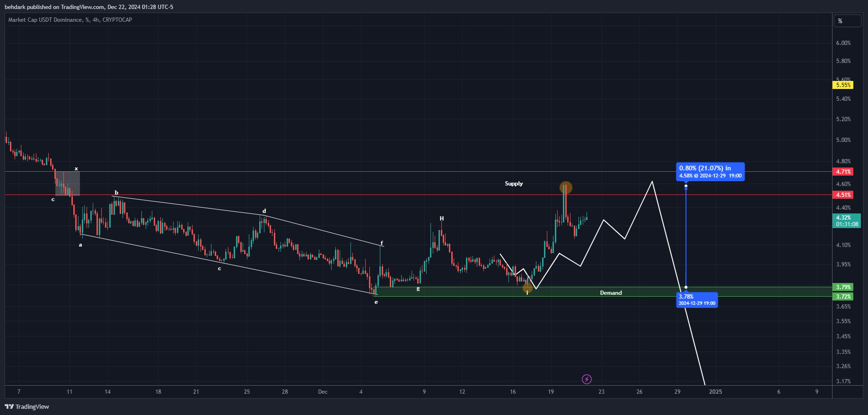The image size is (868, 415).
Task: Click the blue '3.78%' measurement label
Action: pyautogui.click(x=697, y=300)
